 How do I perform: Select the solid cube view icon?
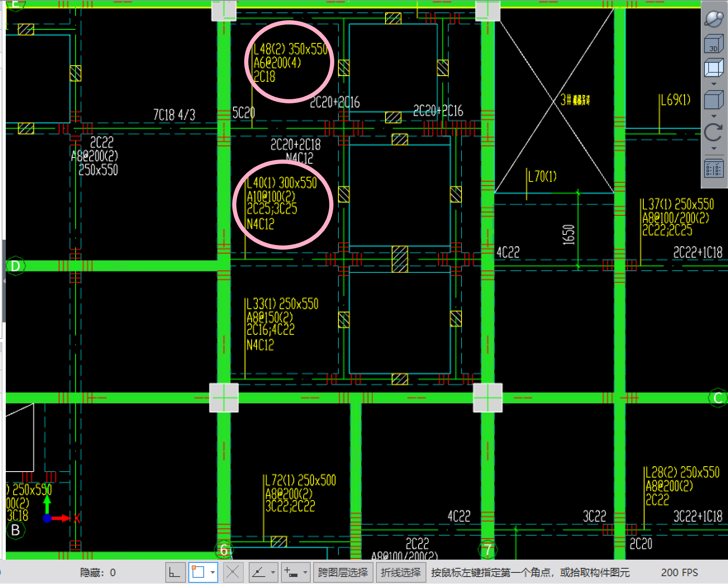point(714,100)
